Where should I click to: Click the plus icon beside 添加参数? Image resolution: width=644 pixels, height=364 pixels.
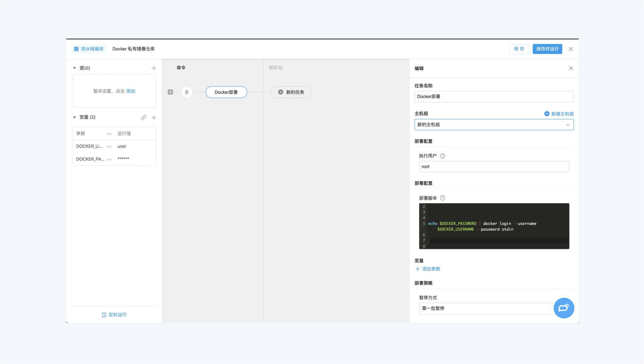tap(417, 269)
